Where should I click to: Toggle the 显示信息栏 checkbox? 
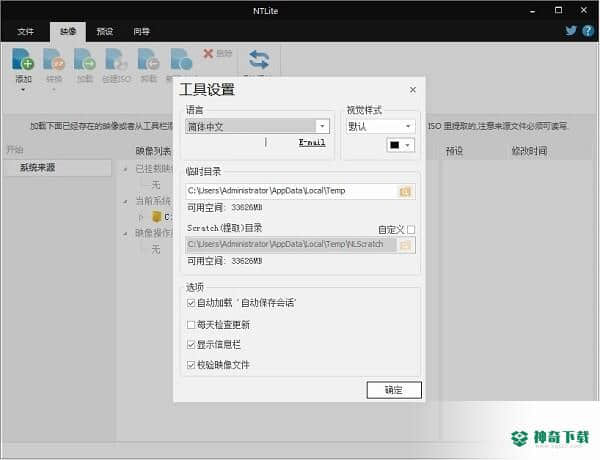point(191,345)
